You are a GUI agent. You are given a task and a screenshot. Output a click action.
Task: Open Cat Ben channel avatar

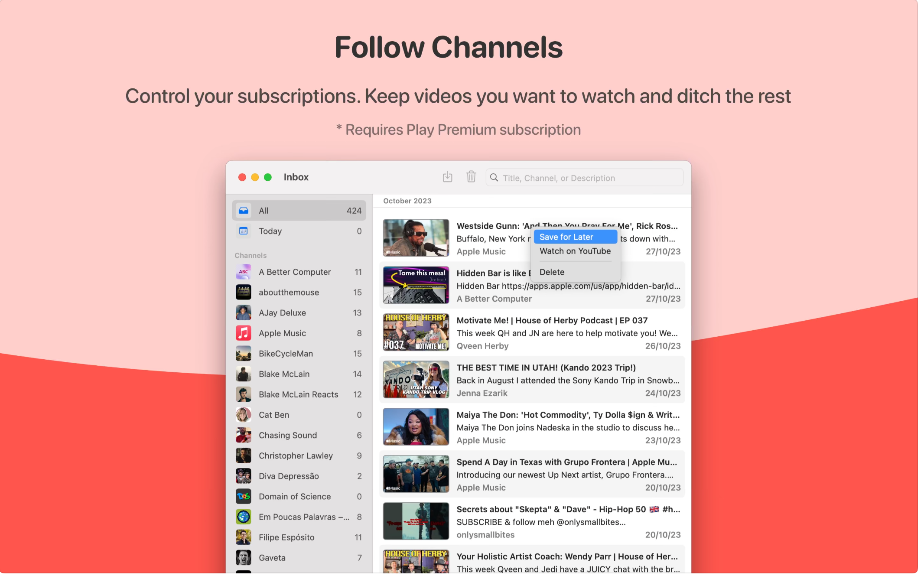pyautogui.click(x=244, y=415)
